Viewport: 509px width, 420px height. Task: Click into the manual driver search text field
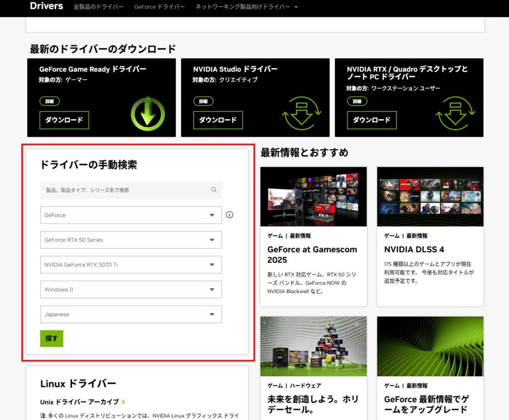124,190
